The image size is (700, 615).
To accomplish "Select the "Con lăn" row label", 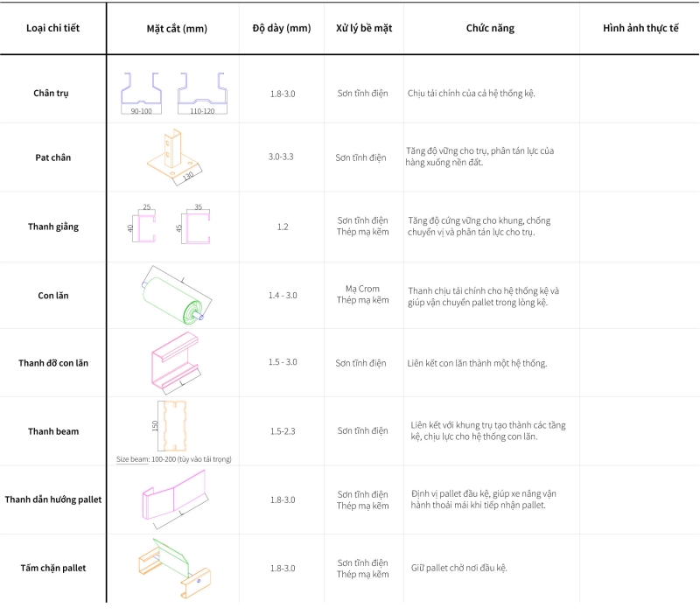I will (53, 296).
